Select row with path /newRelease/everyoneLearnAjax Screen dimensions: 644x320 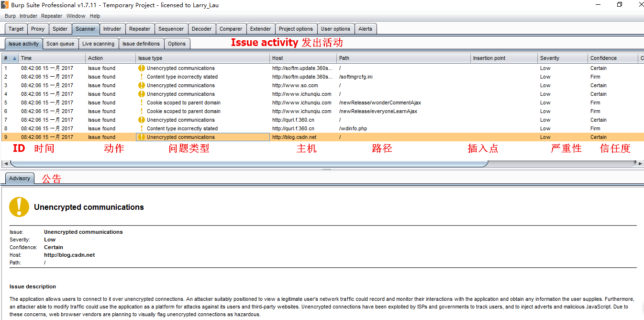click(322, 111)
